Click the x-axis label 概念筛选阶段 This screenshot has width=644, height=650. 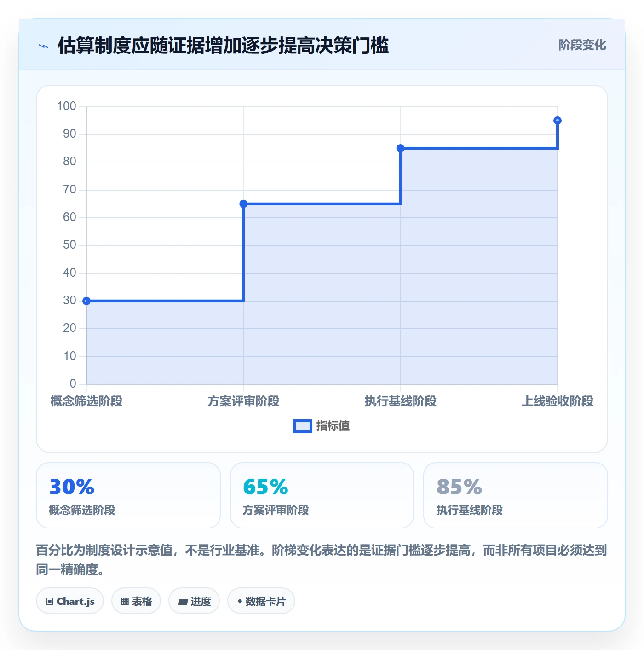86,401
